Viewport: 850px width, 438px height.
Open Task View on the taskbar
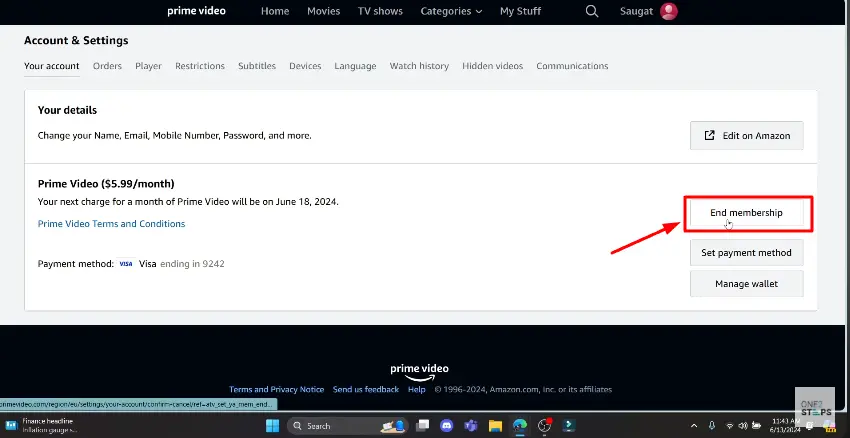point(422,426)
